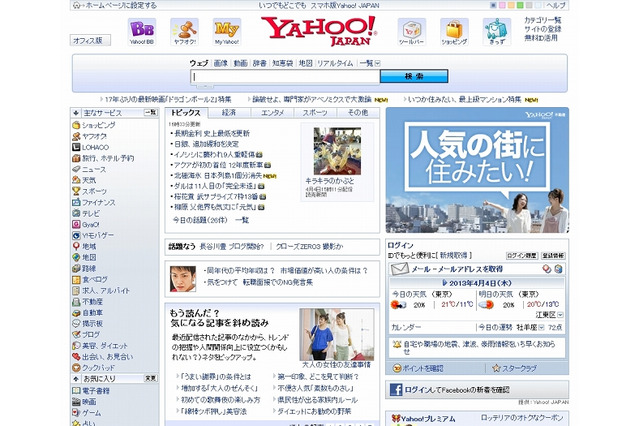Select the 経済 news tab
The height and width of the screenshot is (426, 640).
click(x=229, y=113)
